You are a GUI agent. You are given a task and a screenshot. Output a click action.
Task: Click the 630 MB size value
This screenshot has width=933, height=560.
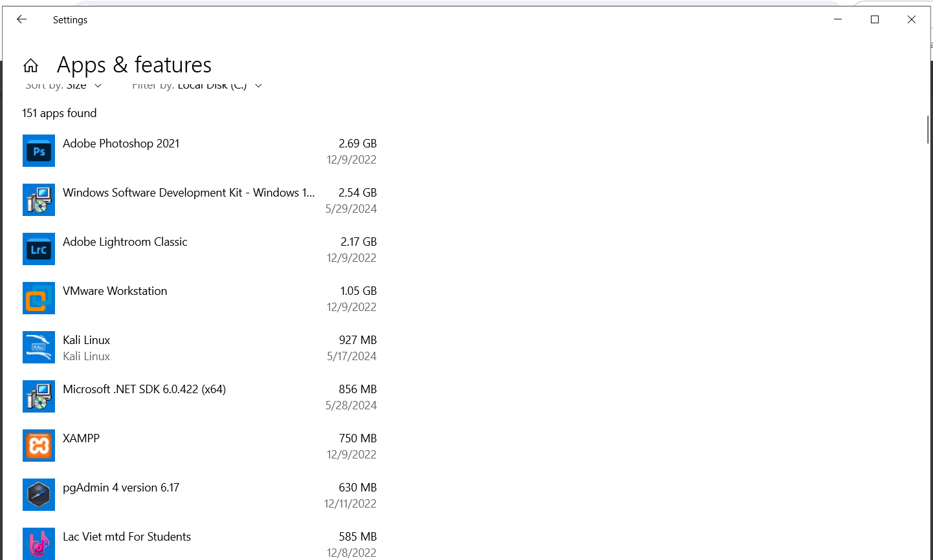coord(358,488)
